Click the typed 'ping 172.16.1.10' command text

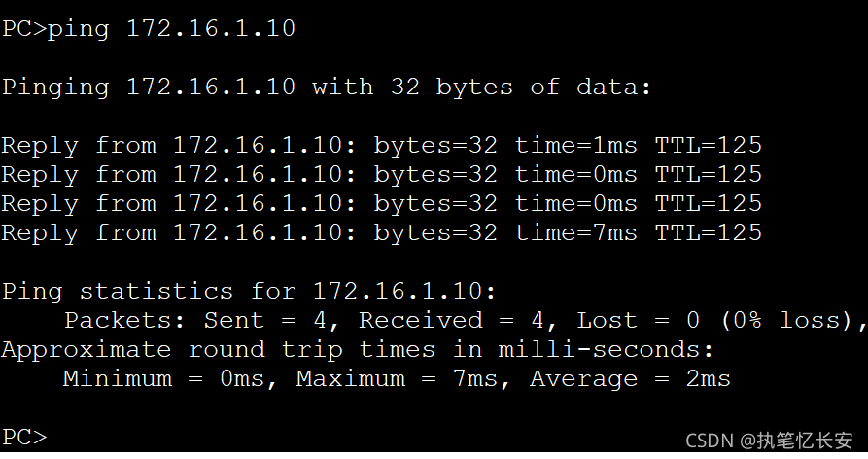click(x=171, y=29)
